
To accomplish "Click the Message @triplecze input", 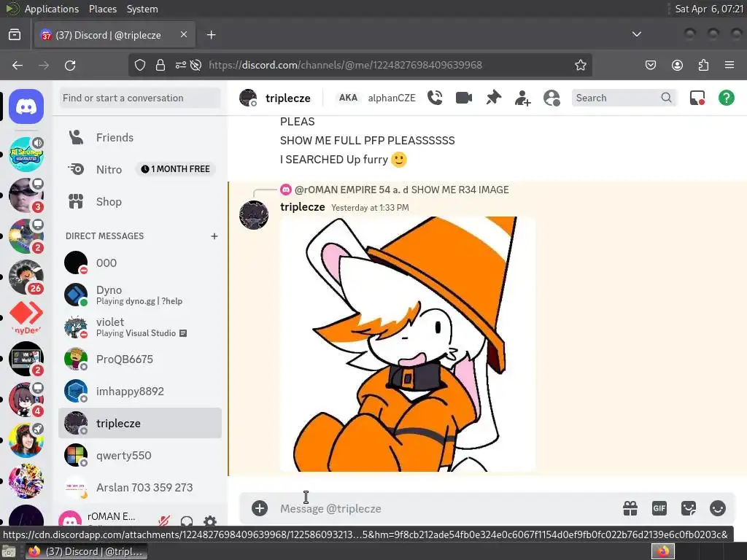I will pyautogui.click(x=448, y=508).
